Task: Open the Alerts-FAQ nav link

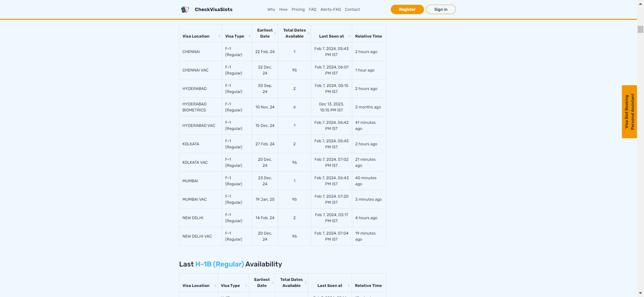Action: point(330,9)
